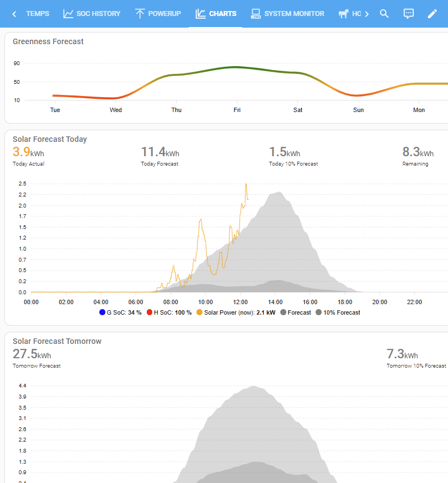448x483 pixels.
Task: Open the Tomorrow Forecast 27.5 kWh value
Action: (31, 354)
